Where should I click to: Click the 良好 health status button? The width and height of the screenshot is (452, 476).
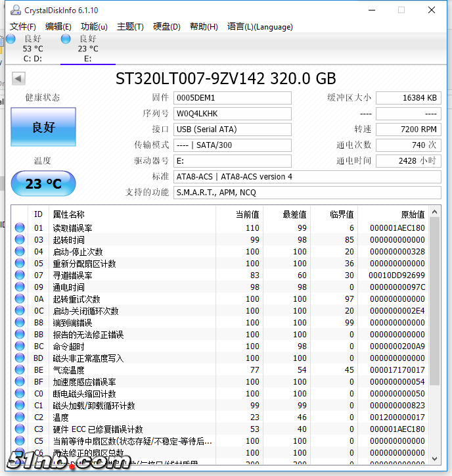tap(43, 127)
